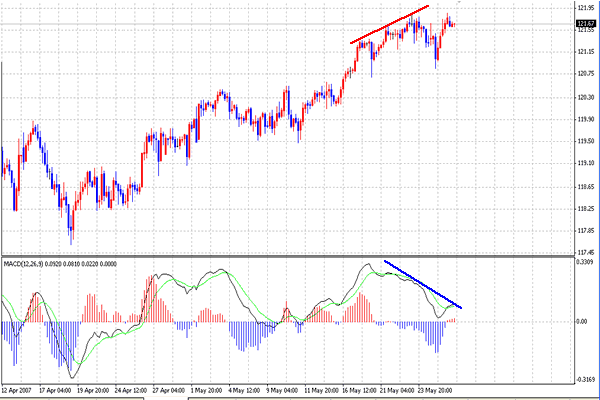Click the 4 May 12:00 time label
The height and width of the screenshot is (400, 600).
(x=244, y=391)
